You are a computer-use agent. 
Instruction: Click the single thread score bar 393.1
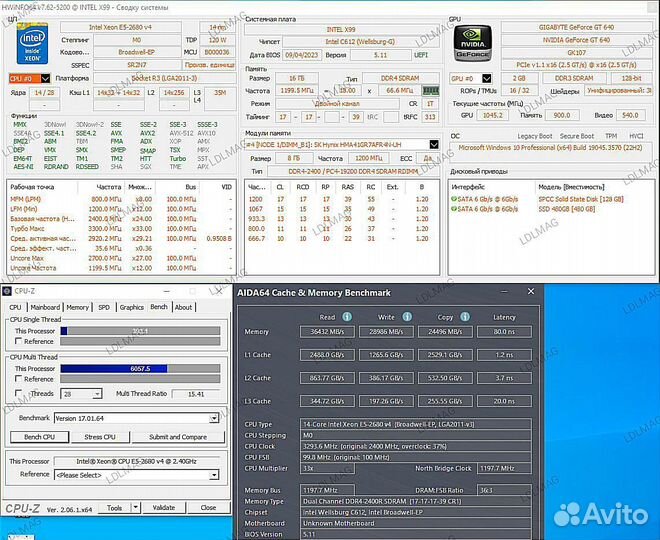point(140,331)
